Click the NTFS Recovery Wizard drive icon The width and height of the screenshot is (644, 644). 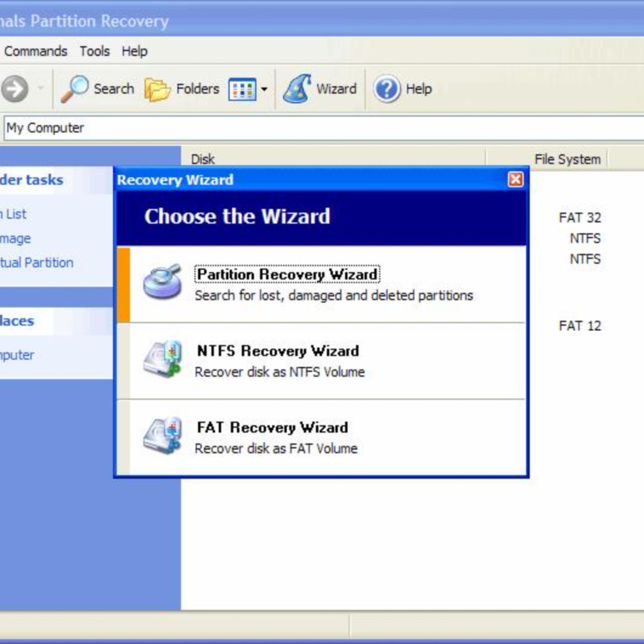(x=162, y=360)
